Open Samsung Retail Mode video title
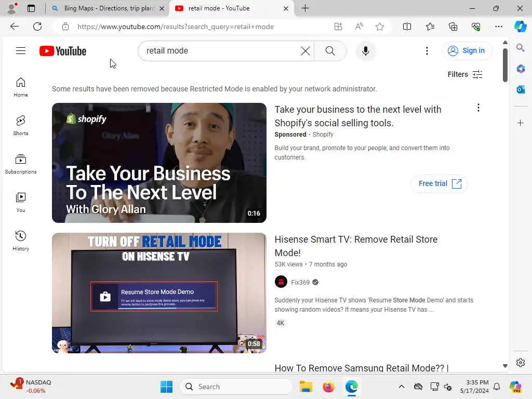This screenshot has height=399, width=532. point(362,368)
